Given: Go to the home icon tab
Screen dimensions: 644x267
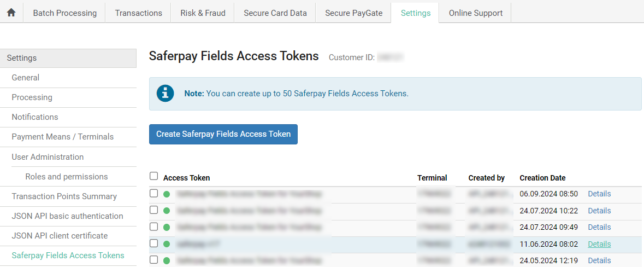Looking at the screenshot, I should coord(11,13).
